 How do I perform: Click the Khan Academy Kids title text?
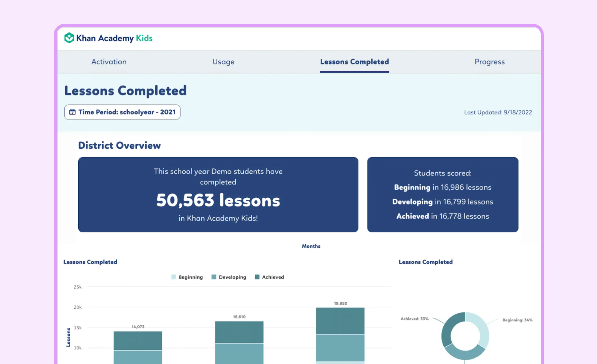click(114, 38)
